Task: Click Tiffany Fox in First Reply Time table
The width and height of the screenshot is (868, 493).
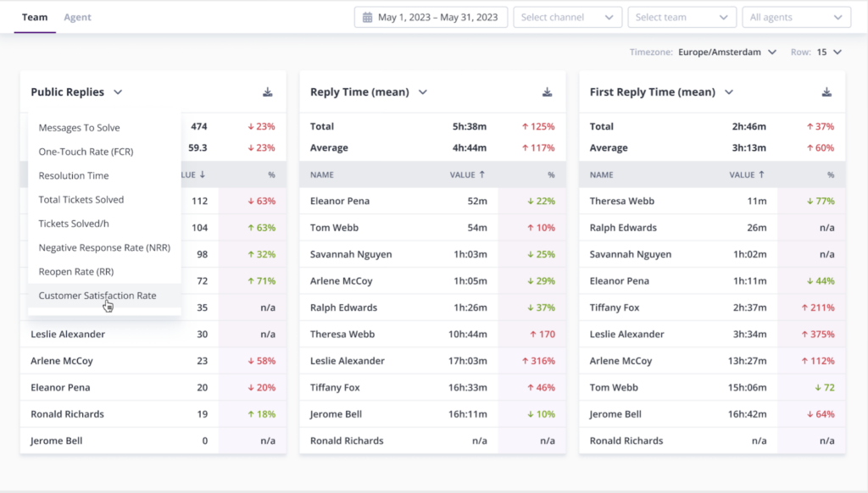Action: point(615,307)
